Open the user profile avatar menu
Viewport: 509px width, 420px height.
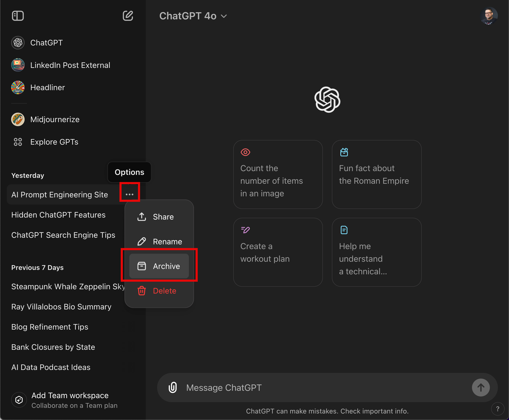pyautogui.click(x=489, y=16)
